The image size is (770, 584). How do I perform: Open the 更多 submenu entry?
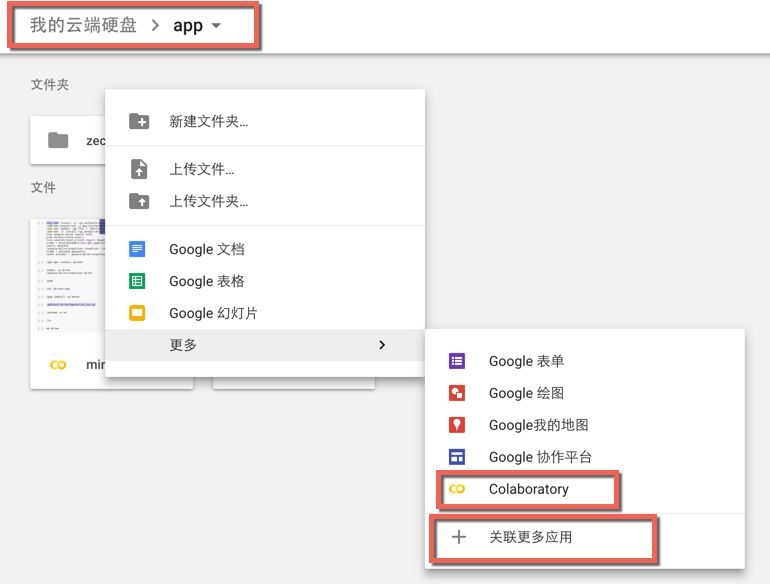(x=265, y=345)
